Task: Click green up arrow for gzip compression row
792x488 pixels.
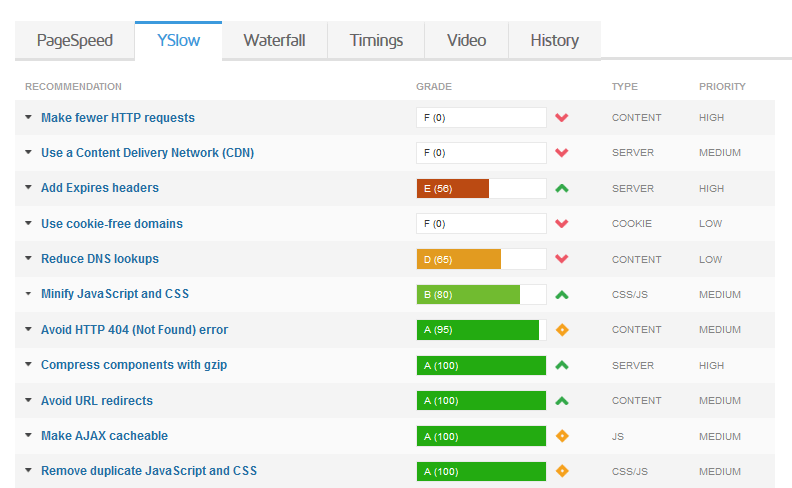Action: pyautogui.click(x=562, y=365)
